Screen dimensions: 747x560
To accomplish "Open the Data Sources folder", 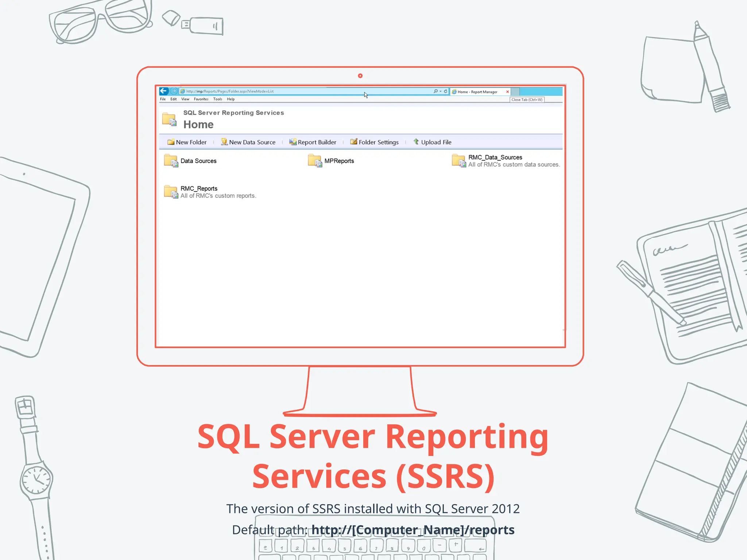I will point(198,161).
